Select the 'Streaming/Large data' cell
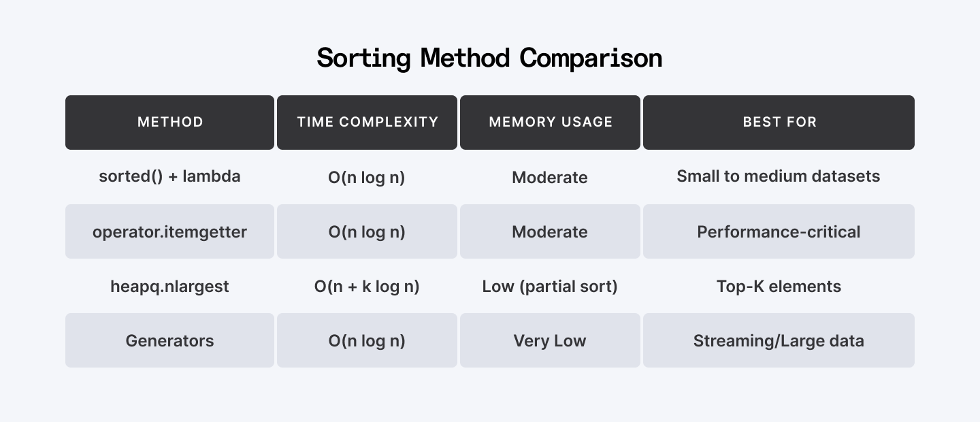This screenshot has height=422, width=980. (x=779, y=340)
